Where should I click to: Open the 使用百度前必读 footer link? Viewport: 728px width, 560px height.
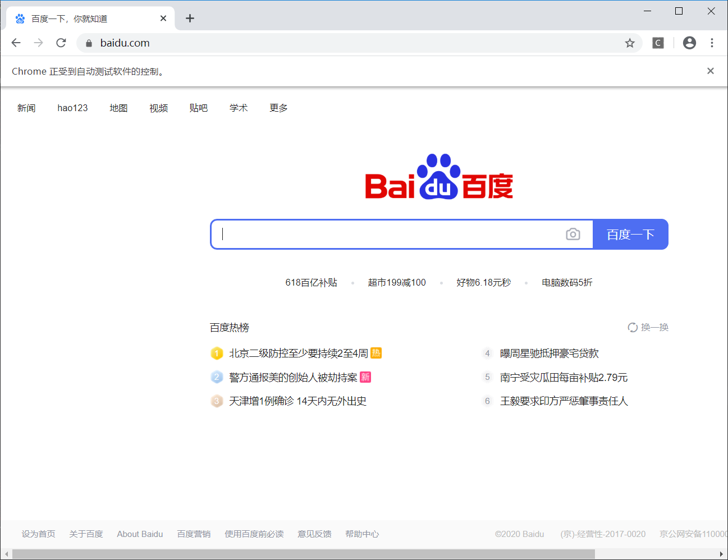point(254,534)
